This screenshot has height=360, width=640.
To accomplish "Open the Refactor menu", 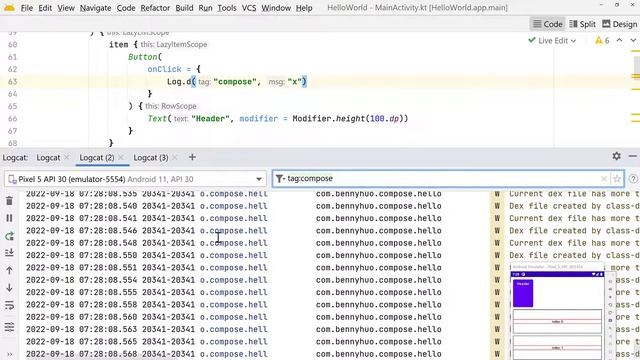I will [x=155, y=8].
